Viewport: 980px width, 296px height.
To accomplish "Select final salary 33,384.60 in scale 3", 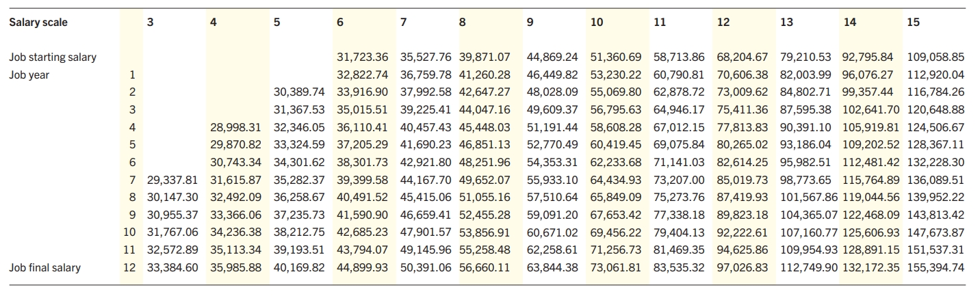I will (172, 267).
